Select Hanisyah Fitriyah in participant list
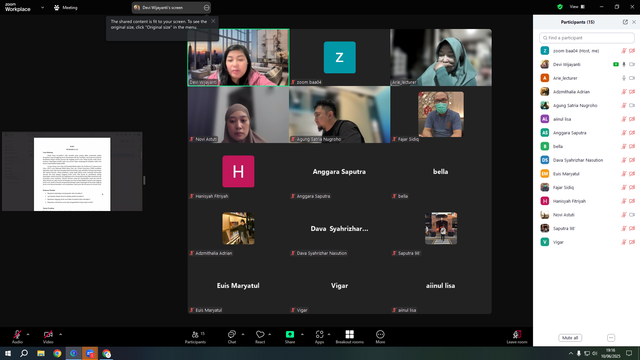Image resolution: width=640 pixels, height=360 pixels. (587, 201)
